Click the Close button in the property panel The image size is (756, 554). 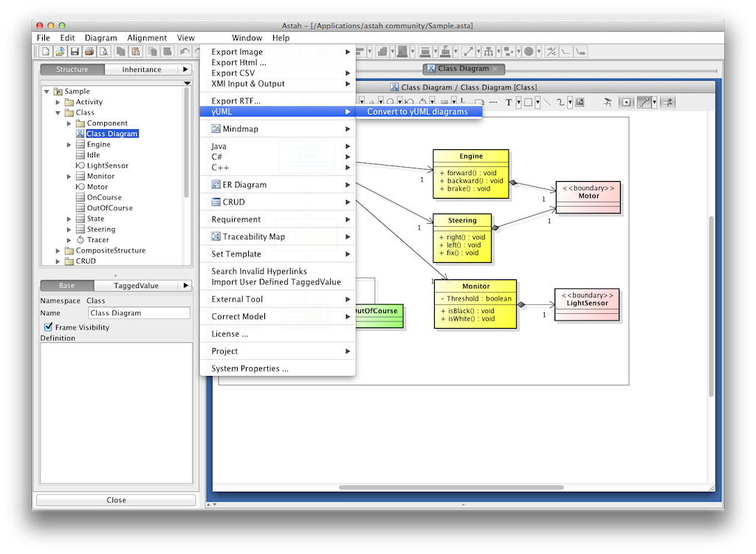[116, 500]
